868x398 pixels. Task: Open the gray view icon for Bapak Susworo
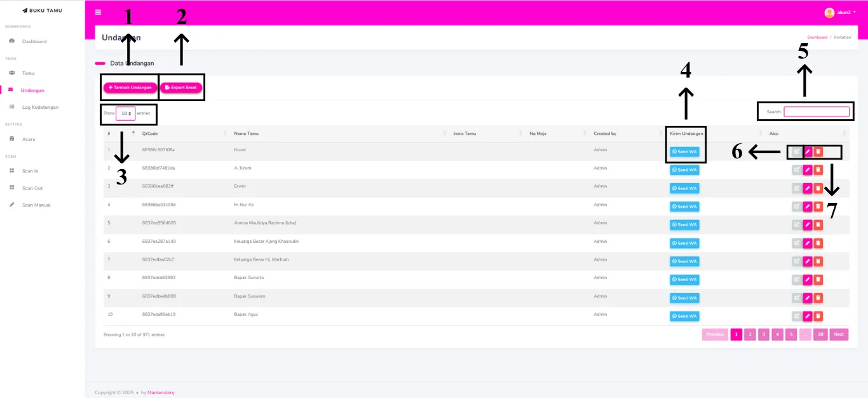(797, 298)
